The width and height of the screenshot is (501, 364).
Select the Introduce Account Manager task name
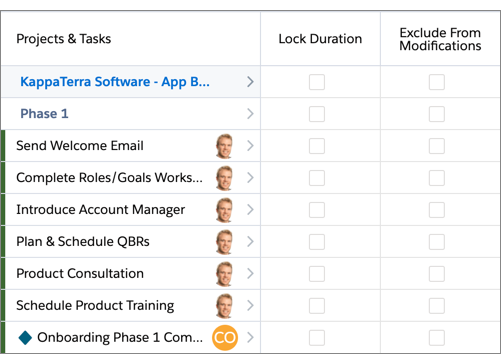tap(101, 210)
